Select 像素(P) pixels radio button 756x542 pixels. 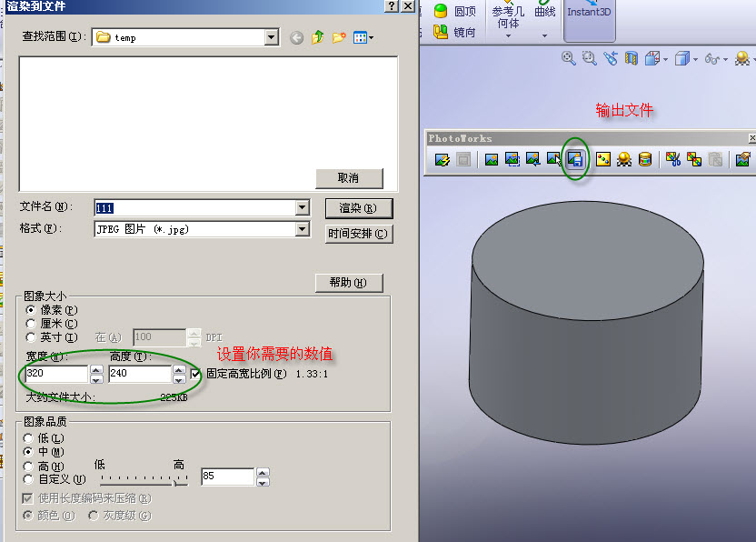pyautogui.click(x=31, y=310)
